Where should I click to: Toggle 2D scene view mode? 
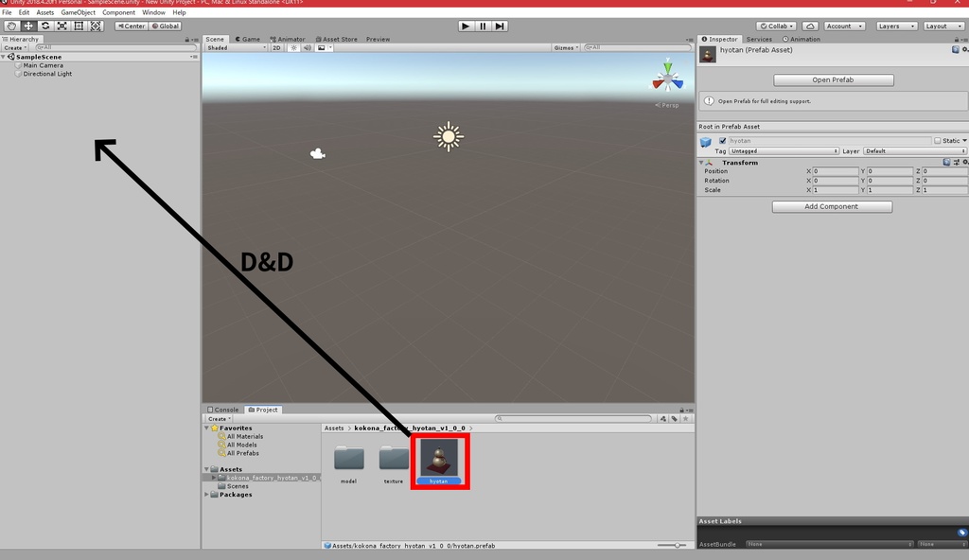[276, 47]
